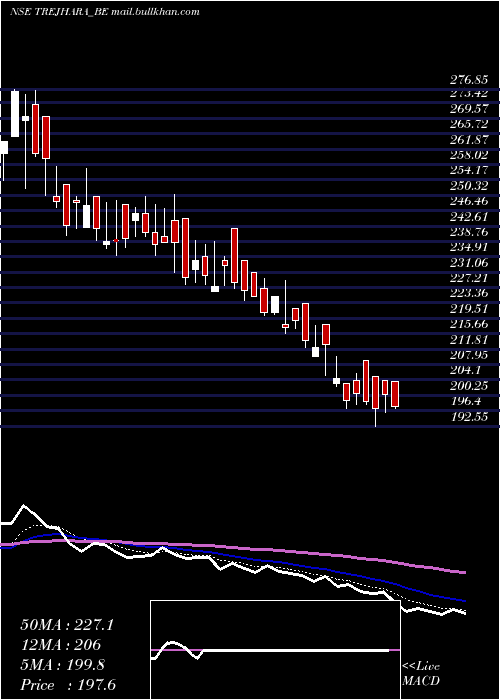Click the 204.1 price axis label
Viewport: 500px width, 700px height.
pos(467,371)
